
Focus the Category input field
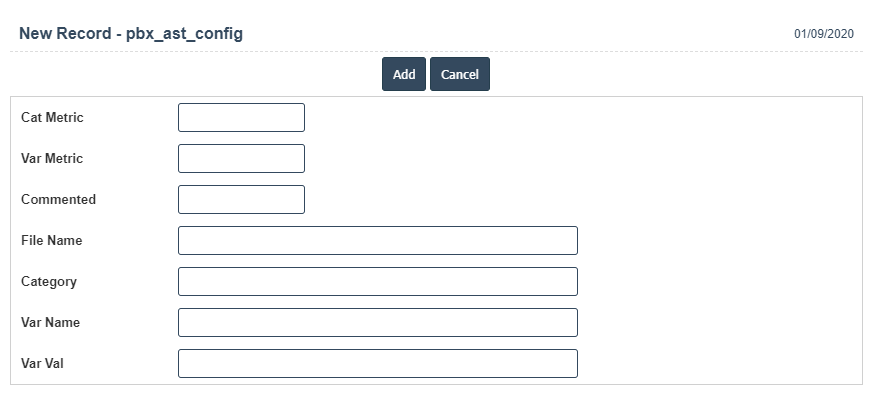[x=377, y=282]
